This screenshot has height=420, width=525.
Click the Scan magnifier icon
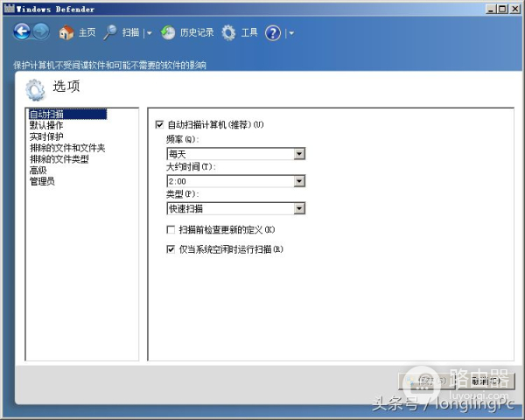[110, 32]
